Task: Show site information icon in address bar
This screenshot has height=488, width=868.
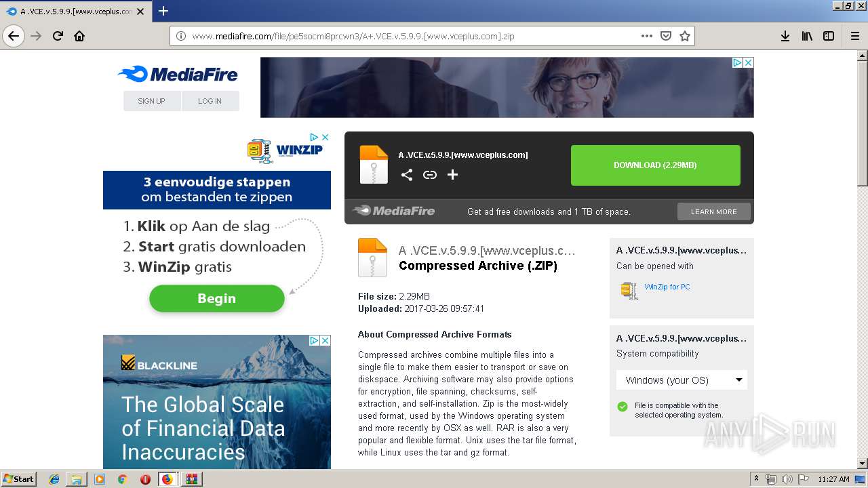Action: click(181, 36)
